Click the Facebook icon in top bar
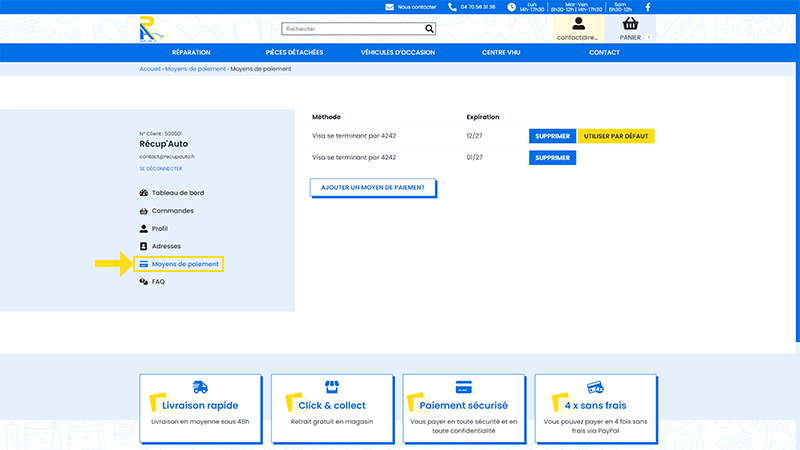Screen dimensions: 800x450 click(x=647, y=7)
